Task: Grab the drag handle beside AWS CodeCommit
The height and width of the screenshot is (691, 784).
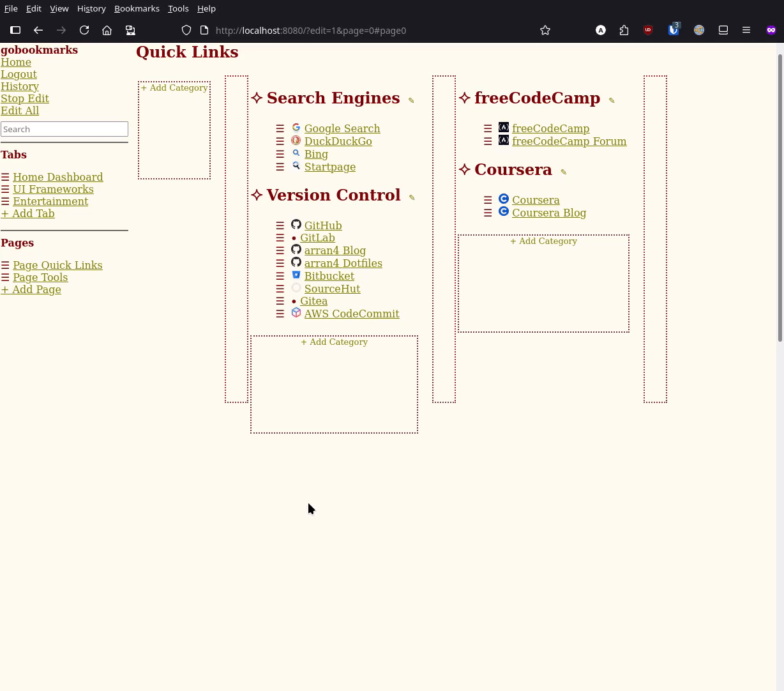Action: (280, 314)
